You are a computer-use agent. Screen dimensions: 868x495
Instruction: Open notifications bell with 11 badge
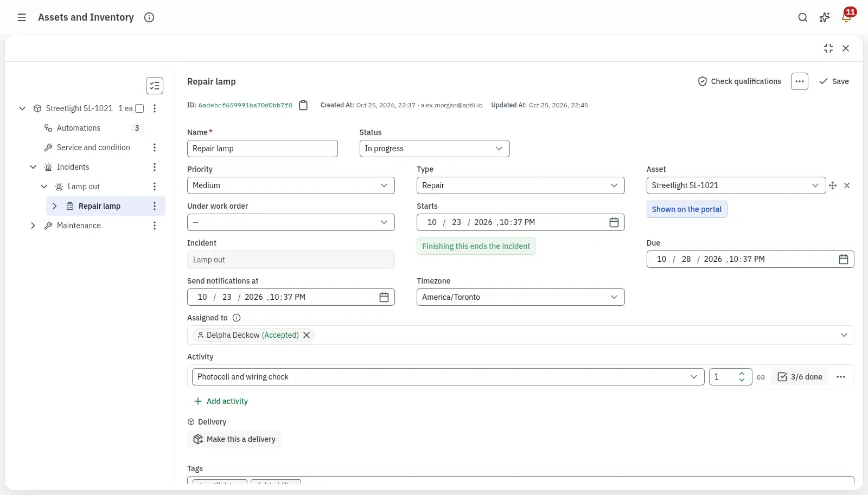tap(846, 16)
